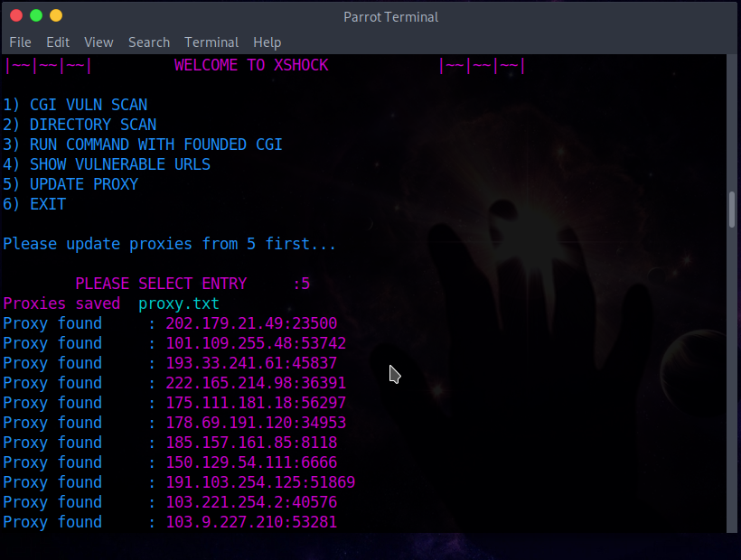This screenshot has width=741, height=560.
Task: Open the Edit menu
Action: (x=58, y=42)
